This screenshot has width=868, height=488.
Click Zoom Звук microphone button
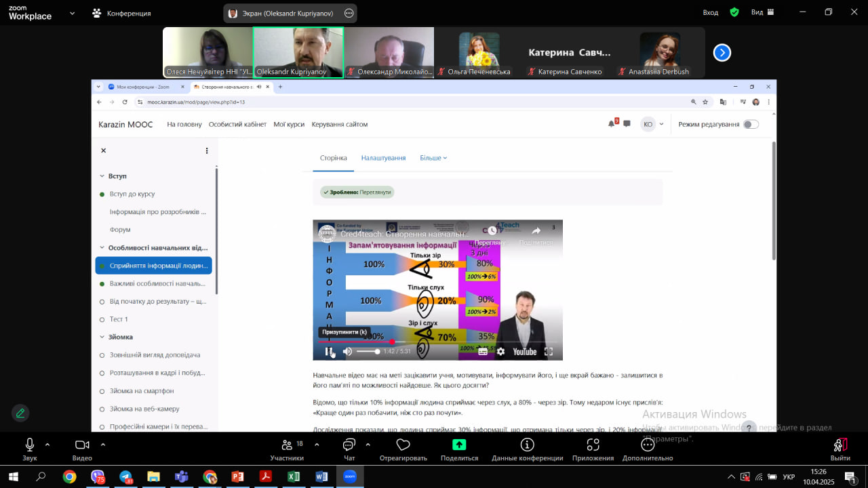pyautogui.click(x=30, y=449)
